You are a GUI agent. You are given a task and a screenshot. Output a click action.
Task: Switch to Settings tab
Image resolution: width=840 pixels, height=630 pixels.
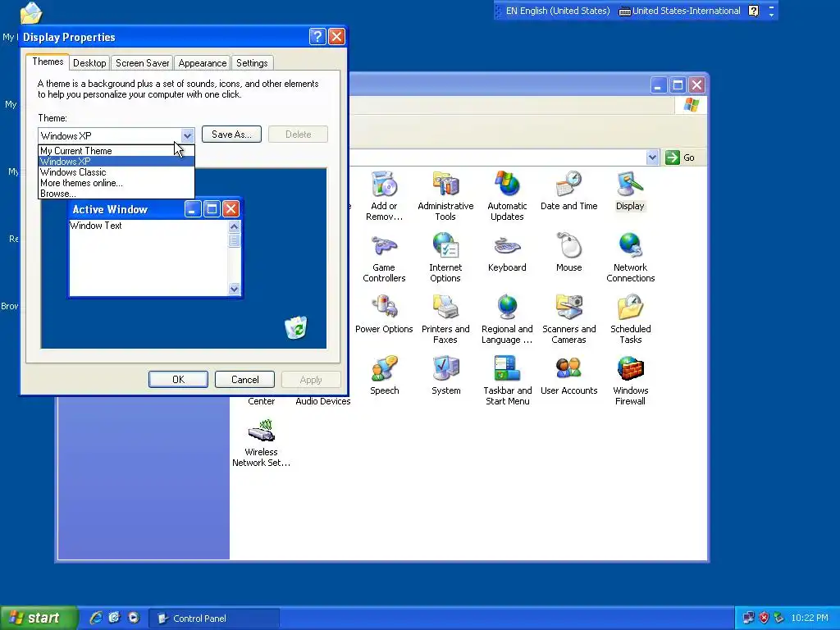[x=252, y=62]
